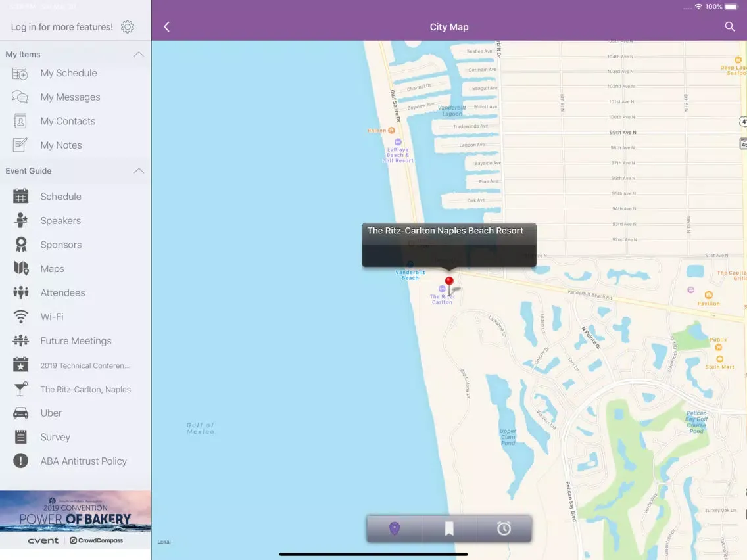Tap the Upper Clam Pond label
This screenshot has width=747, height=560.
tap(508, 436)
